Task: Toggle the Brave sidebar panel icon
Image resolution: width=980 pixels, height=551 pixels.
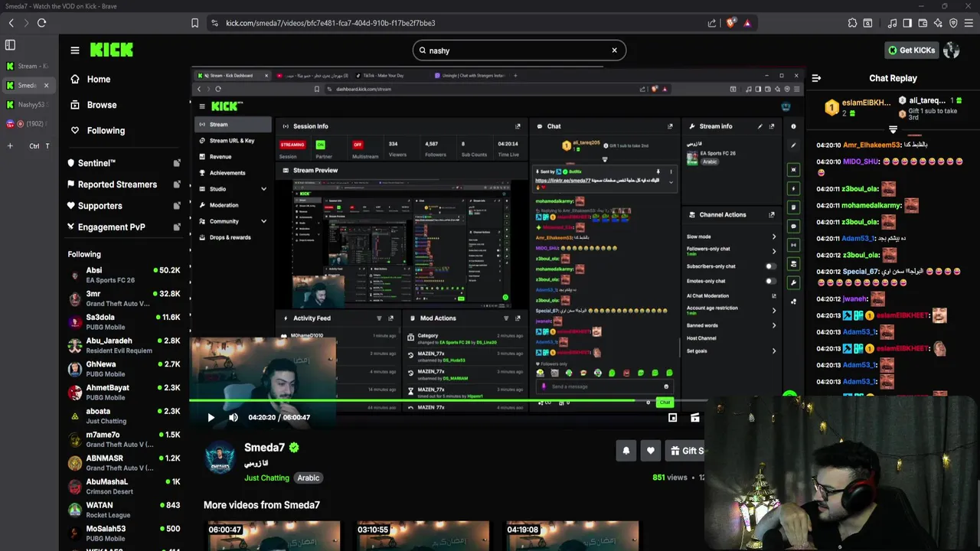Action: pyautogui.click(x=907, y=23)
